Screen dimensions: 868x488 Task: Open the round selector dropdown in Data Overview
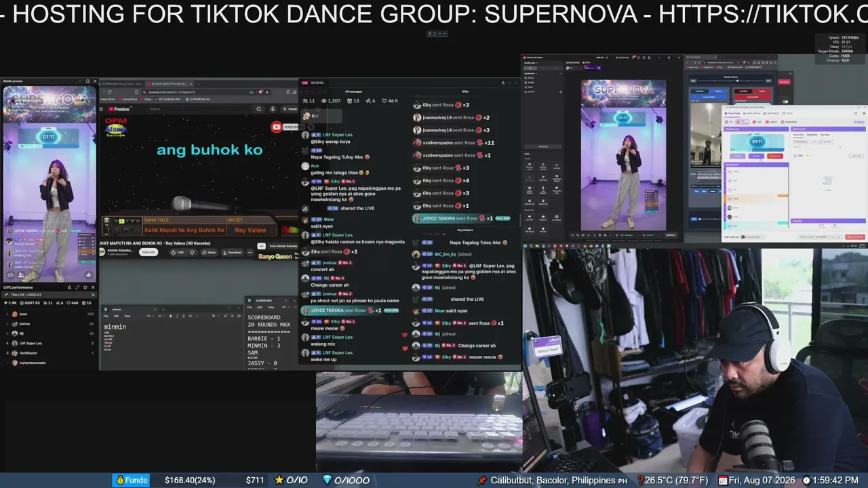[800, 142]
